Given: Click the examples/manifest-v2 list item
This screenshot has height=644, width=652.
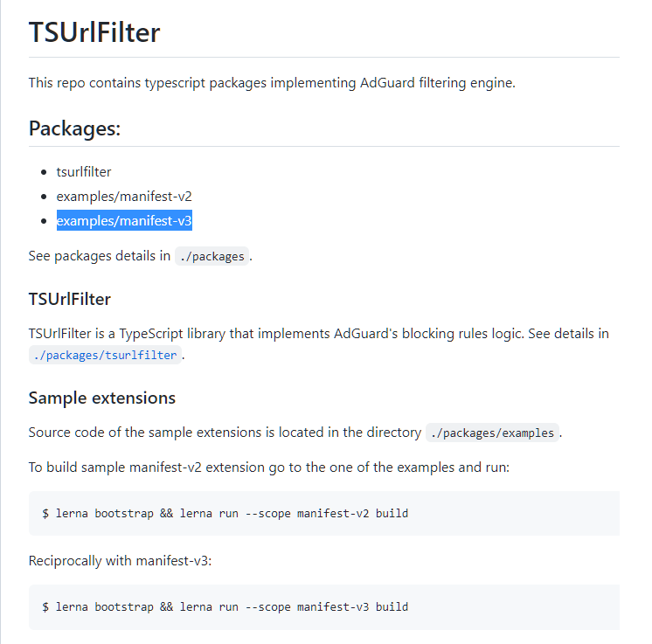Looking at the screenshot, I should [x=124, y=197].
